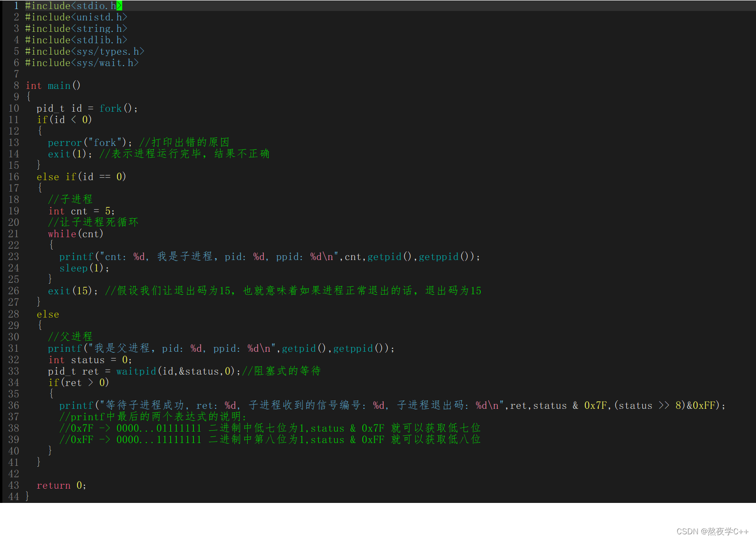Click line number 44

pyautogui.click(x=14, y=497)
